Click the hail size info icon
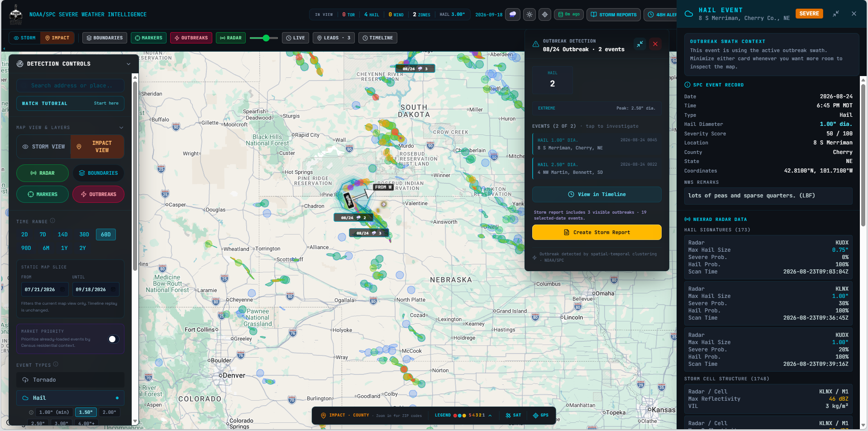Viewport: 868px width, 431px height. pyautogui.click(x=31, y=412)
